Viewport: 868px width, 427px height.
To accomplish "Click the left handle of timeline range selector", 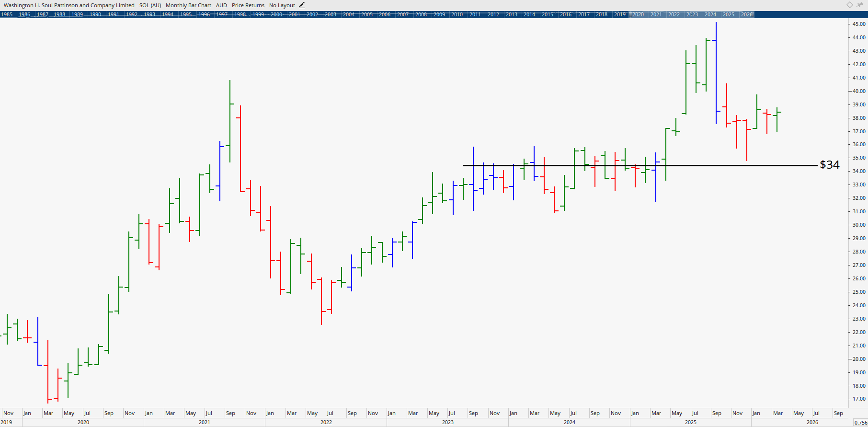I will (x=629, y=14).
